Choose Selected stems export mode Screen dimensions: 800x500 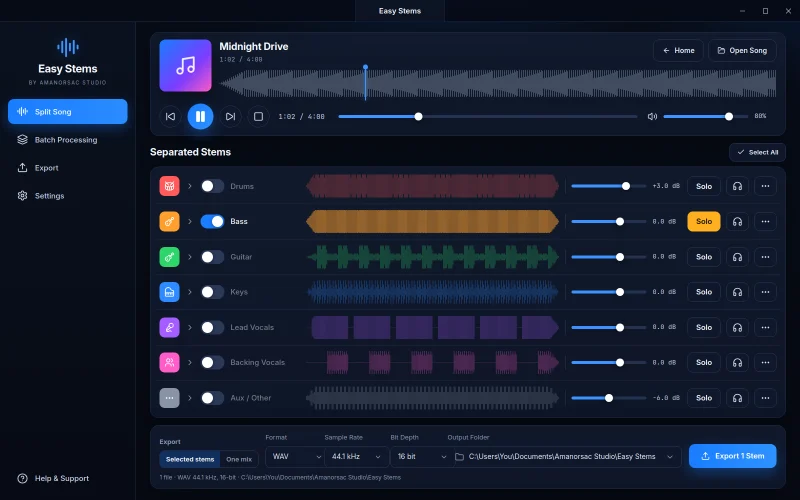click(190, 459)
